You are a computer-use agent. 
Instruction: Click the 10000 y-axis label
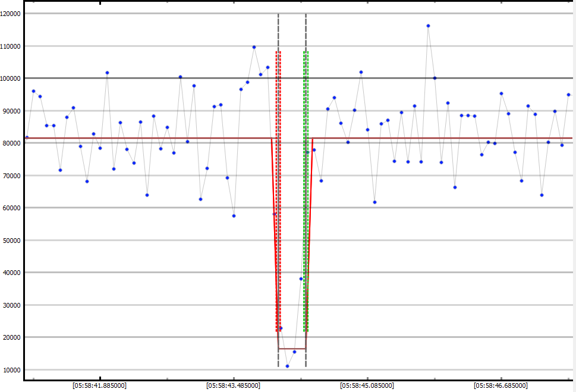pyautogui.click(x=11, y=370)
